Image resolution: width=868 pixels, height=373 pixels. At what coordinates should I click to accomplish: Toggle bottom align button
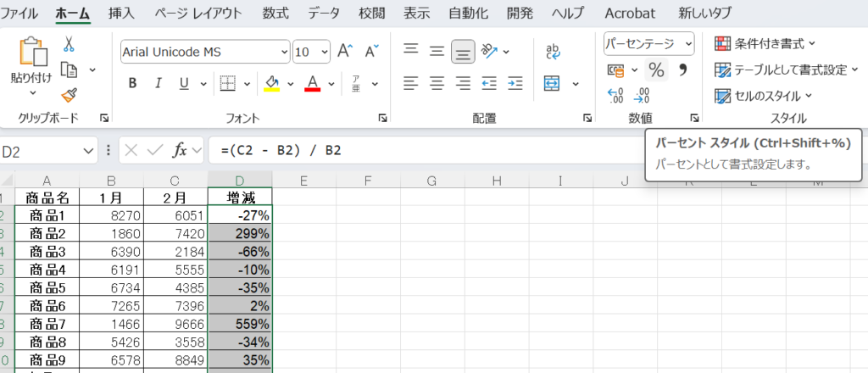464,52
